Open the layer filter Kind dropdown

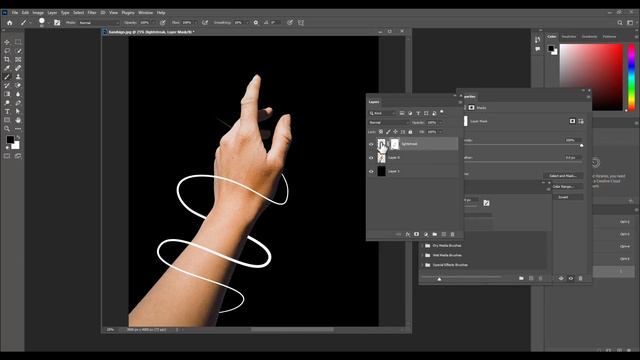[382, 113]
